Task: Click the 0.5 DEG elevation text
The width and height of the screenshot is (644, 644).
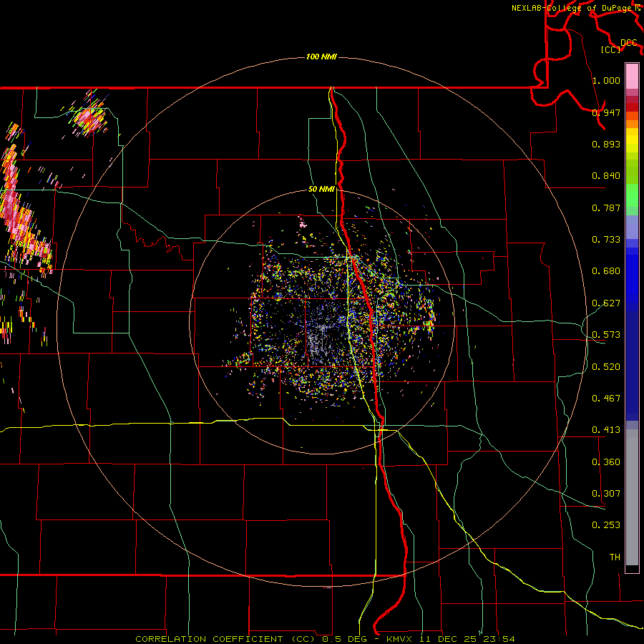Action: [x=345, y=639]
